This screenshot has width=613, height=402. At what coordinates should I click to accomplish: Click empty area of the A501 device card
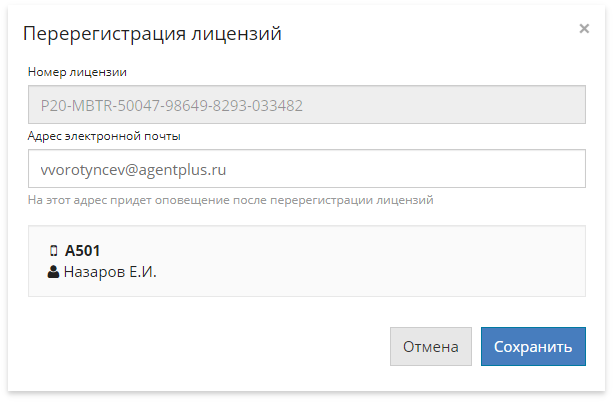[x=371, y=261]
